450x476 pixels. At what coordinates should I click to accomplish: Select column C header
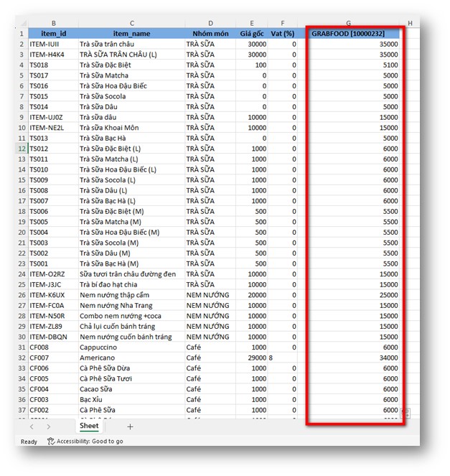131,24
